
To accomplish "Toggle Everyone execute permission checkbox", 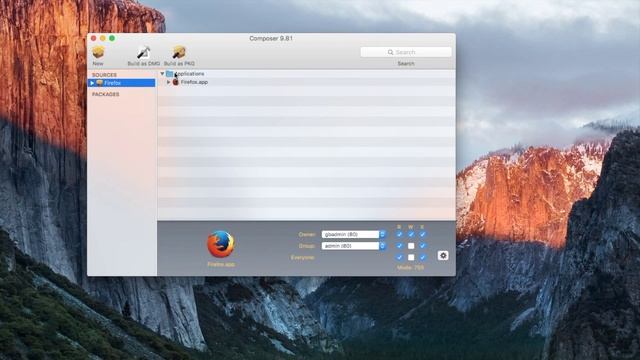I will (x=422, y=257).
